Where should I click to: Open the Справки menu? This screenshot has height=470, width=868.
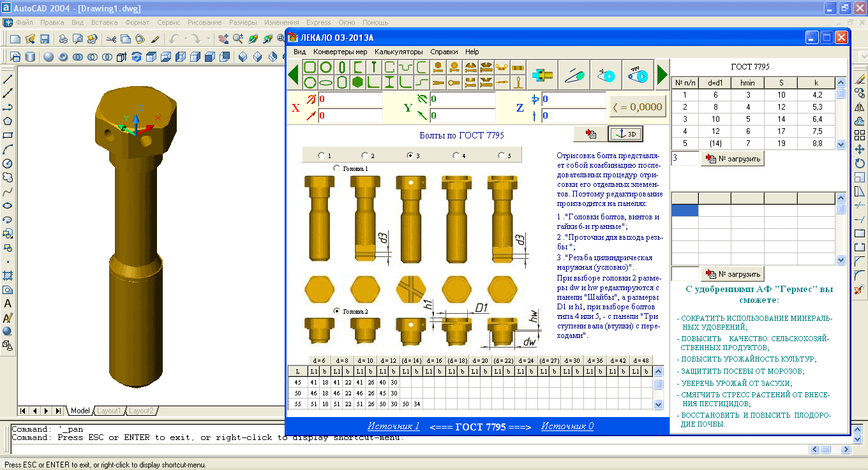click(444, 52)
